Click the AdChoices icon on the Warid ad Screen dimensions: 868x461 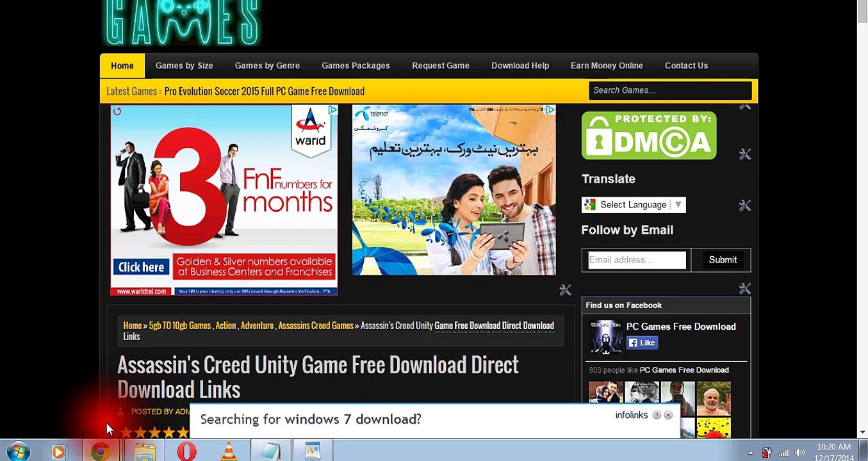coord(332,110)
